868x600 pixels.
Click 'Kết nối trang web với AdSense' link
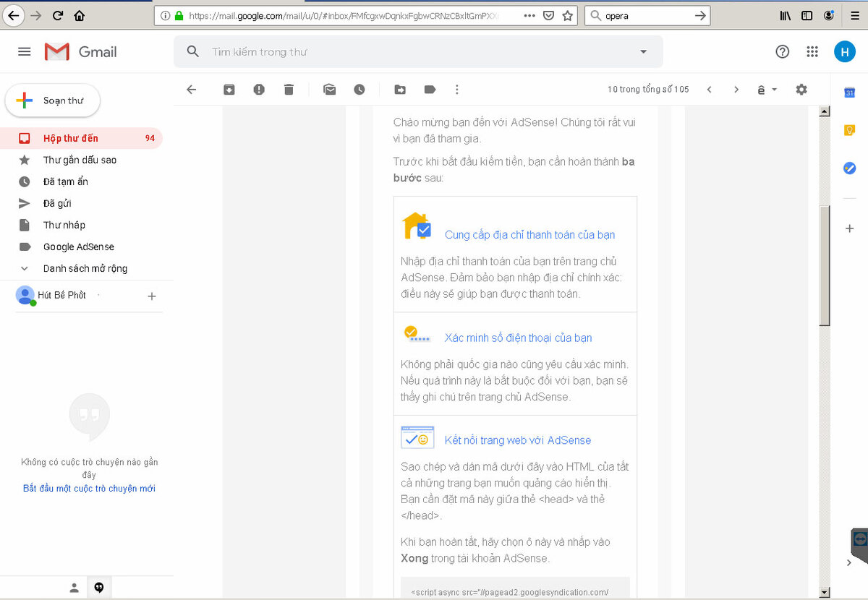[517, 440]
